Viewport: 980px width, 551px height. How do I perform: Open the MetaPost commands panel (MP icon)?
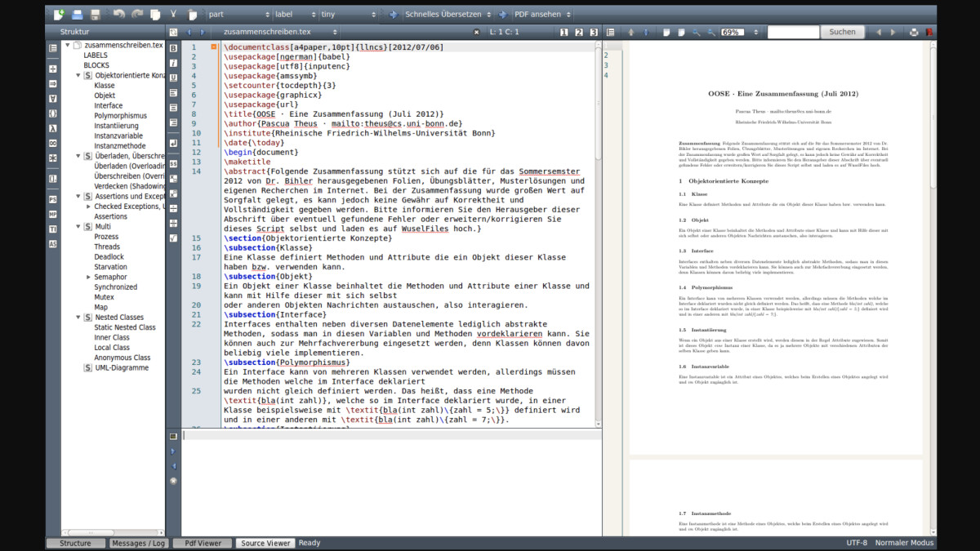pyautogui.click(x=52, y=214)
